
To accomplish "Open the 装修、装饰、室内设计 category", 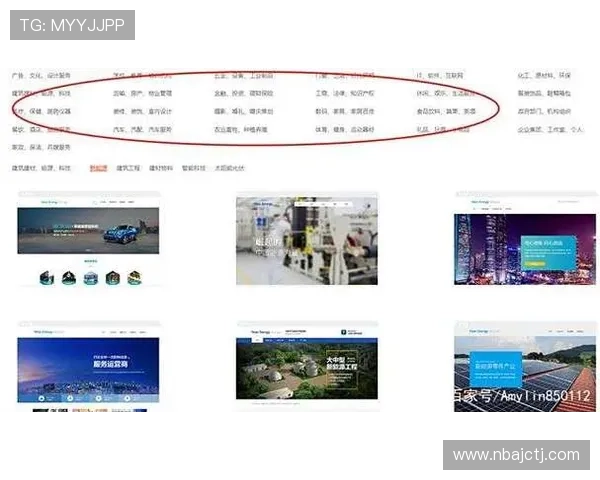I will tap(142, 111).
